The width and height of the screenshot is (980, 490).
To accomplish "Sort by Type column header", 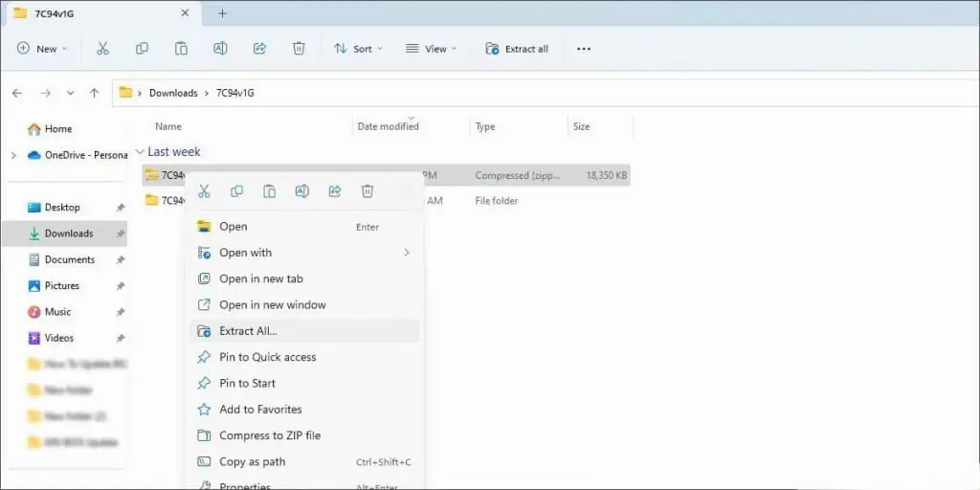I will point(485,126).
